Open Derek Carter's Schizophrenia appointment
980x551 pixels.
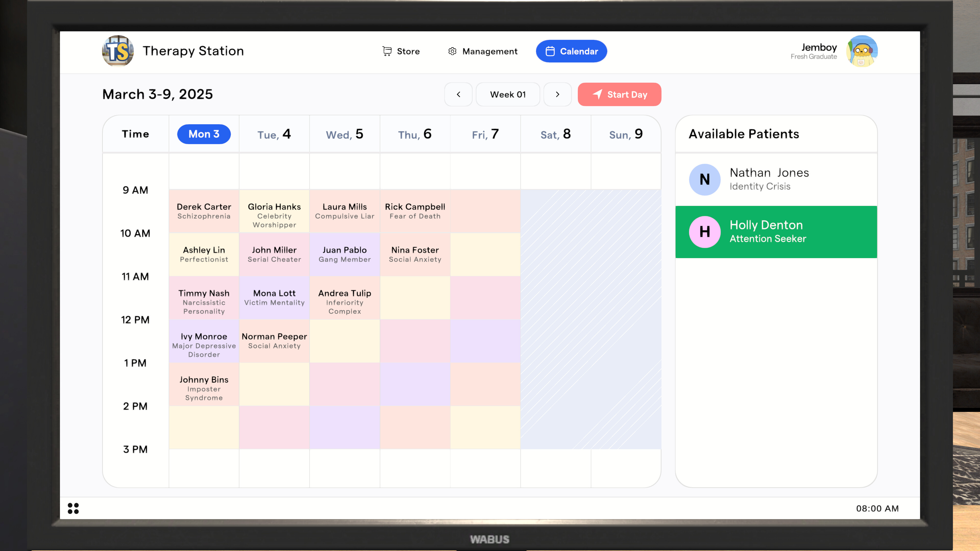click(204, 211)
